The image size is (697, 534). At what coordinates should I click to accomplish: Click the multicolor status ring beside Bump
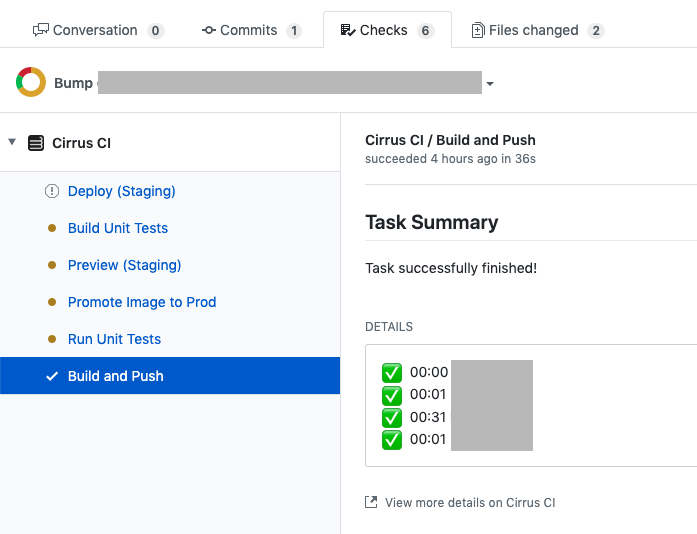(31, 82)
